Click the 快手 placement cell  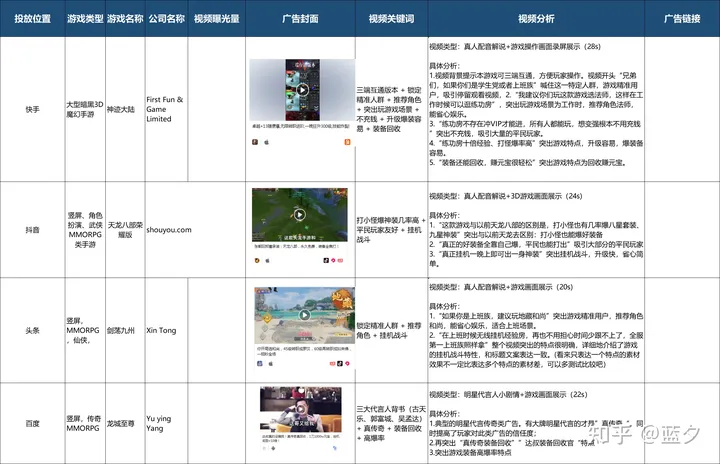tap(32, 109)
